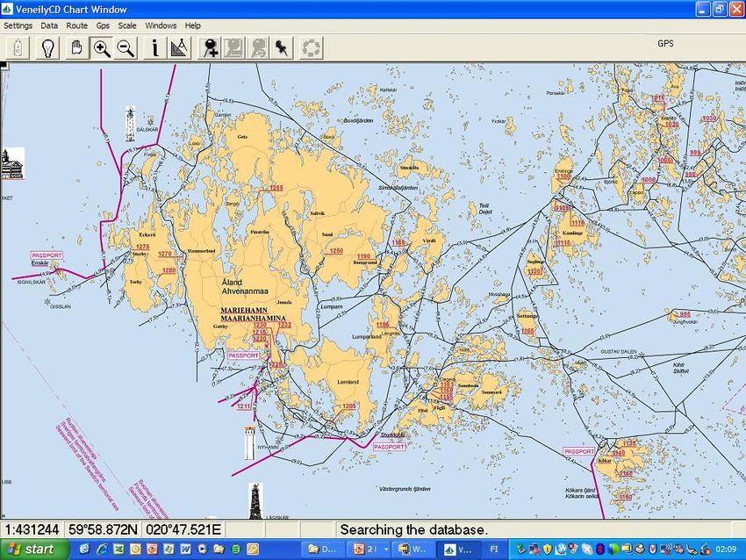
Task: Click the add waypoint pin-plus icon
Action: pyautogui.click(x=210, y=48)
